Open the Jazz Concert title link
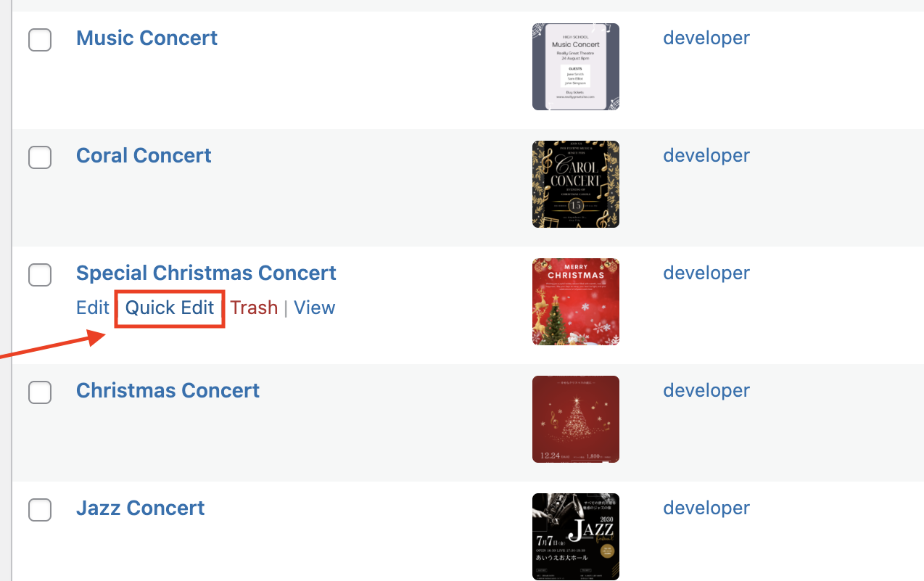The width and height of the screenshot is (924, 581). tap(140, 508)
